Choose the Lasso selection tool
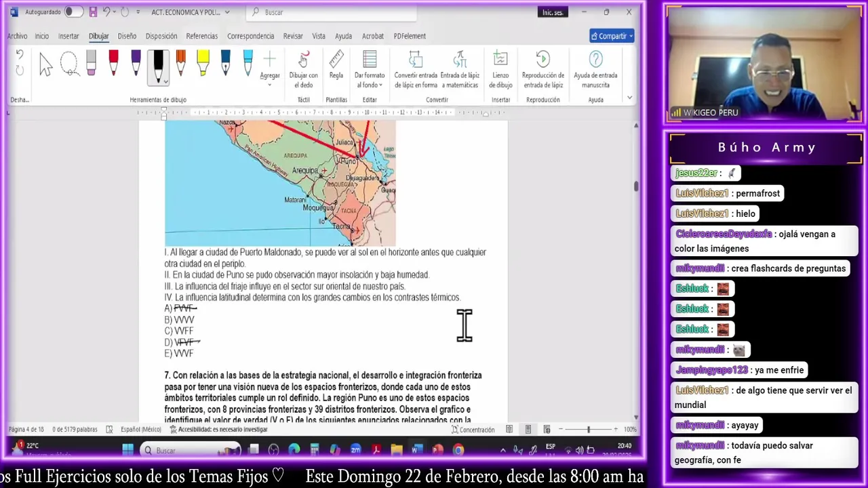 tap(68, 64)
